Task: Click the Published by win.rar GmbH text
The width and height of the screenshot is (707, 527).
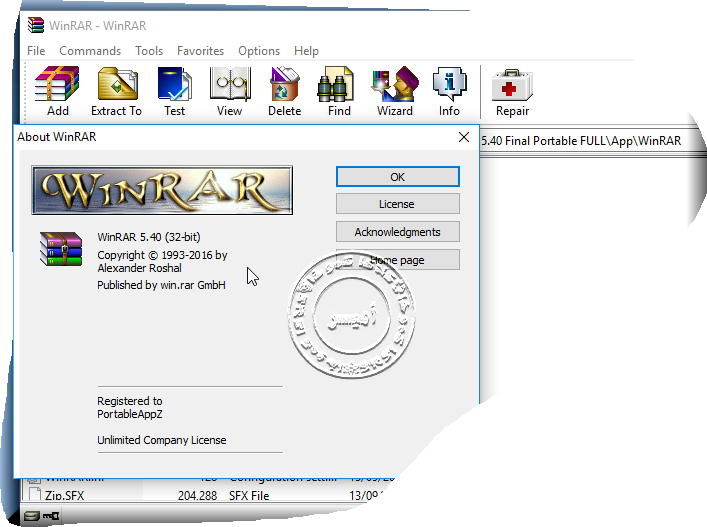Action: pos(161,285)
